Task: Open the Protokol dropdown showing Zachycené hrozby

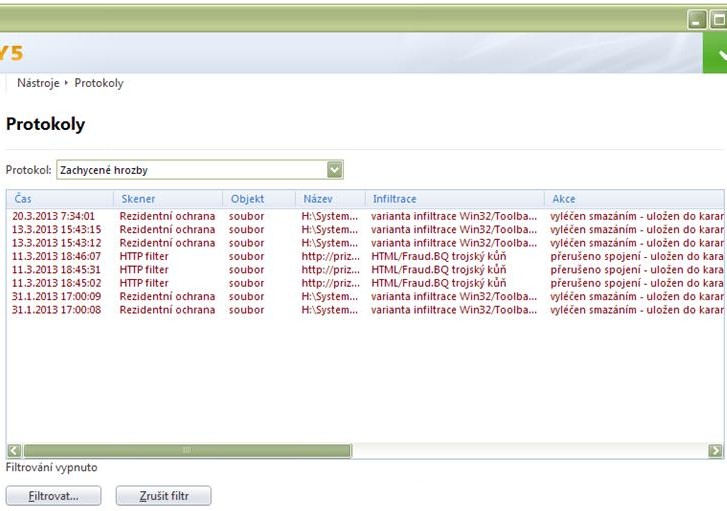Action: tap(190, 170)
